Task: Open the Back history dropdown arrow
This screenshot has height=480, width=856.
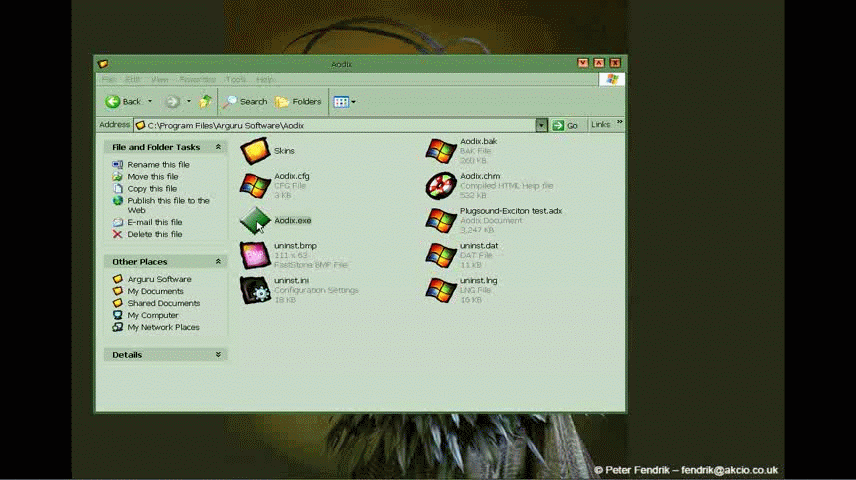Action: tap(150, 102)
